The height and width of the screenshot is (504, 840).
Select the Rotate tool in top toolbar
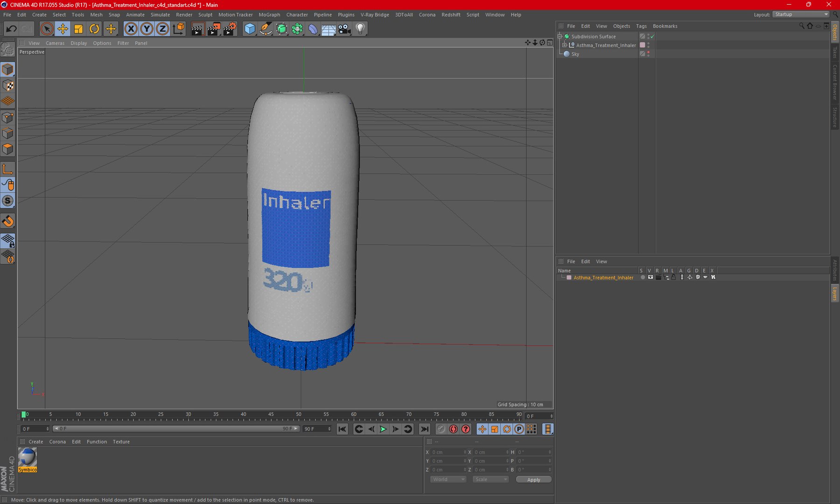point(94,29)
